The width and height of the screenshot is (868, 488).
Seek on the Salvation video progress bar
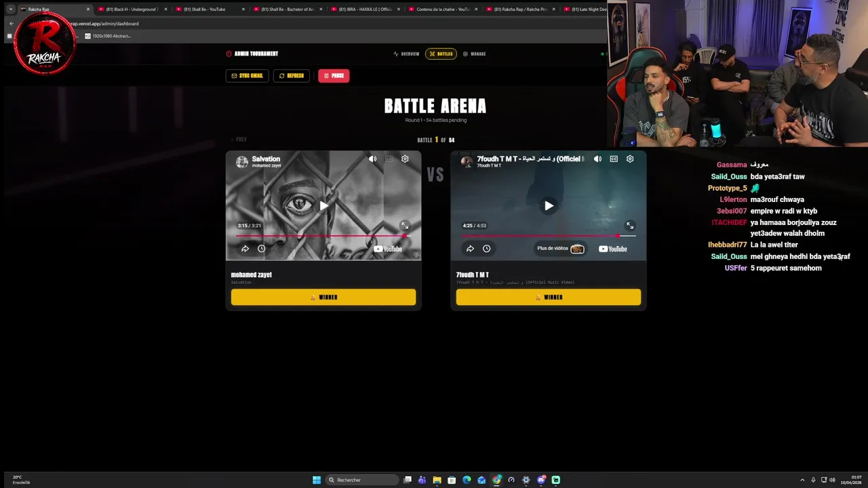323,236
